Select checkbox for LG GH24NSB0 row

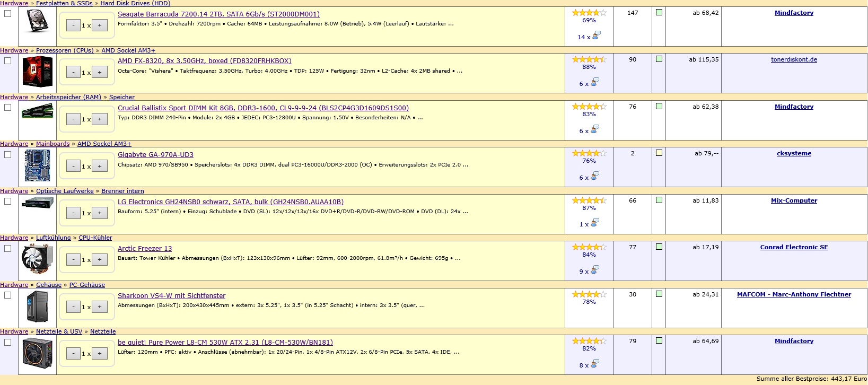tap(7, 201)
